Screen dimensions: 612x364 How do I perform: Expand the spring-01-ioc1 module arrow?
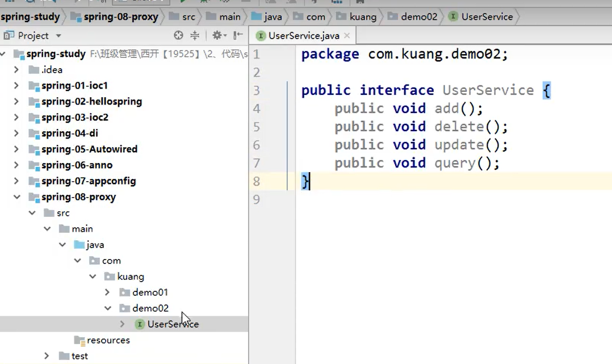coord(16,86)
